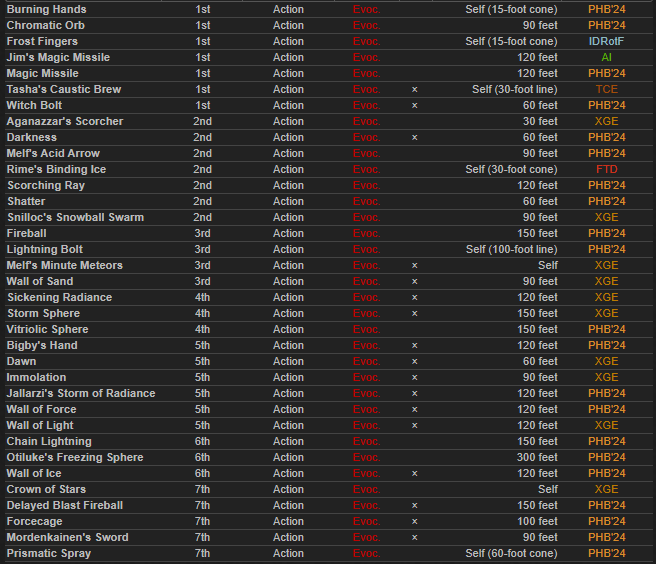Open the Crown of Stars spell
This screenshot has width=656, height=564.
(x=328, y=490)
